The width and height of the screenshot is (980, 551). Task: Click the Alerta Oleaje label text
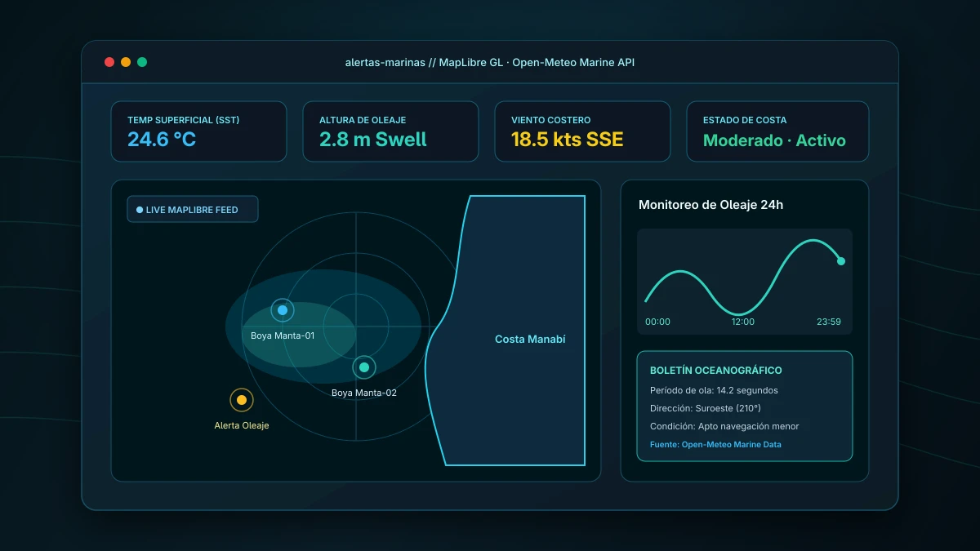pos(242,425)
